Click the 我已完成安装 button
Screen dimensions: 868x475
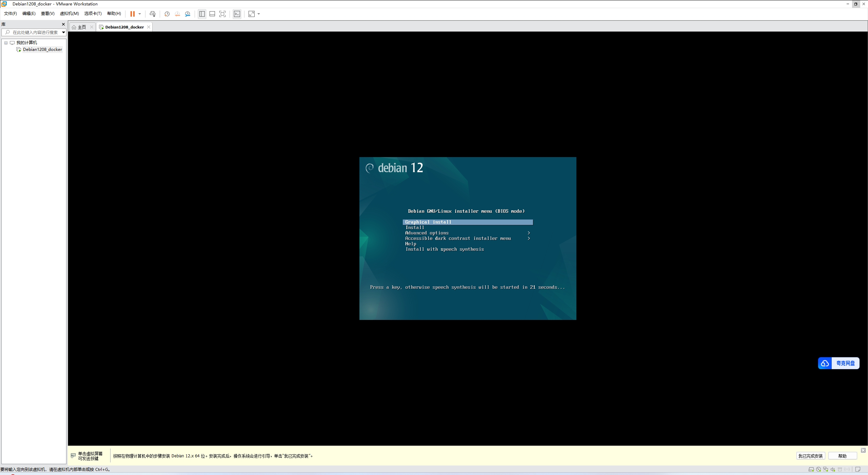point(810,456)
